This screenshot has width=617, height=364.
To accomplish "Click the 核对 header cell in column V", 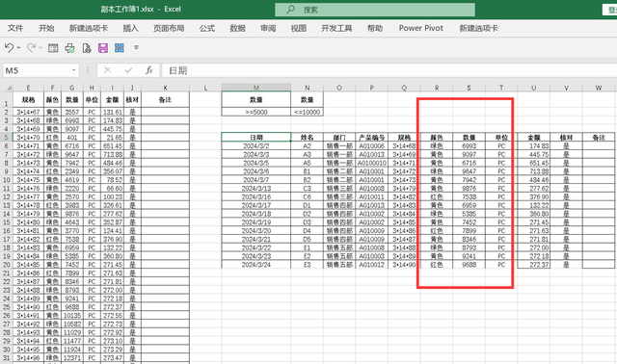I will click(x=566, y=137).
